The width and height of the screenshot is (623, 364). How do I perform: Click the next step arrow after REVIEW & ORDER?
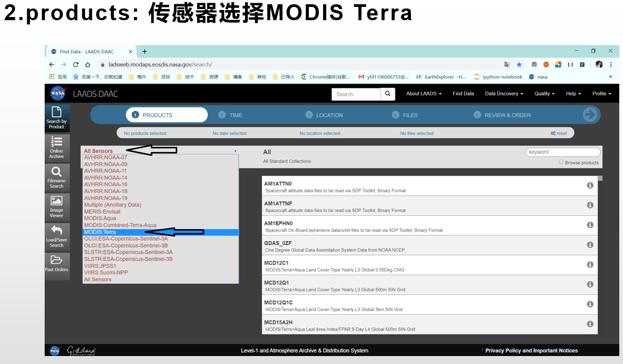tap(590, 115)
